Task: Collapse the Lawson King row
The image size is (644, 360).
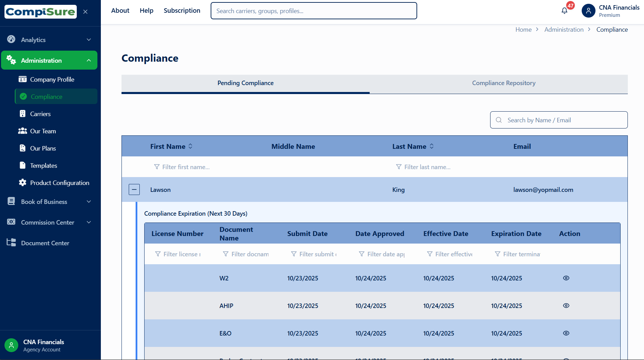Action: click(x=134, y=189)
